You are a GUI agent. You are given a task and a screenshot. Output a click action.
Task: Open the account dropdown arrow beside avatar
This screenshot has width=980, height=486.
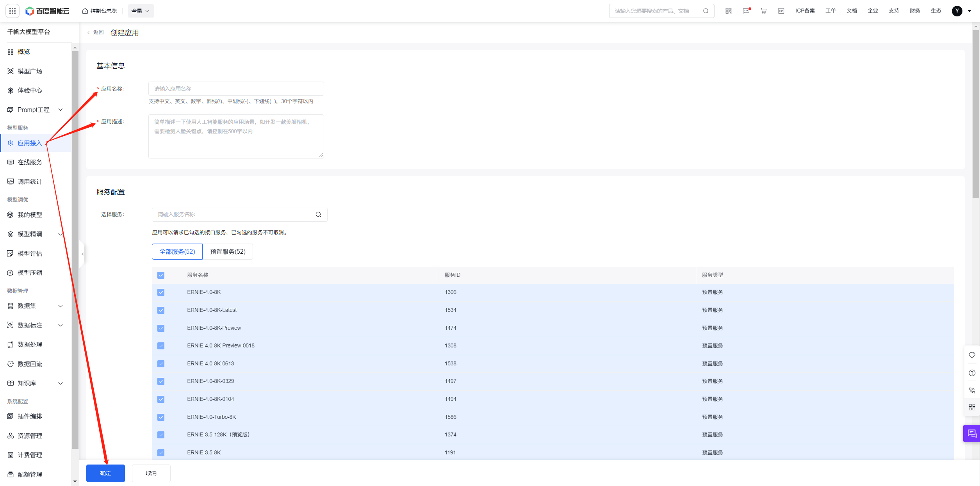pos(969,11)
